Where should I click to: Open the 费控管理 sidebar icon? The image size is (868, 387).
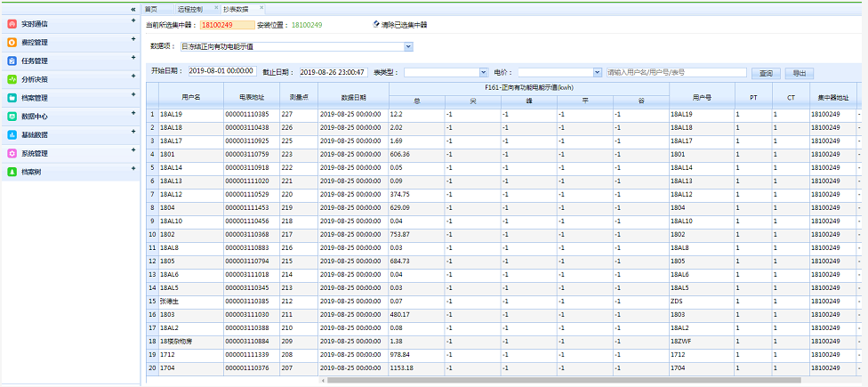pos(12,43)
